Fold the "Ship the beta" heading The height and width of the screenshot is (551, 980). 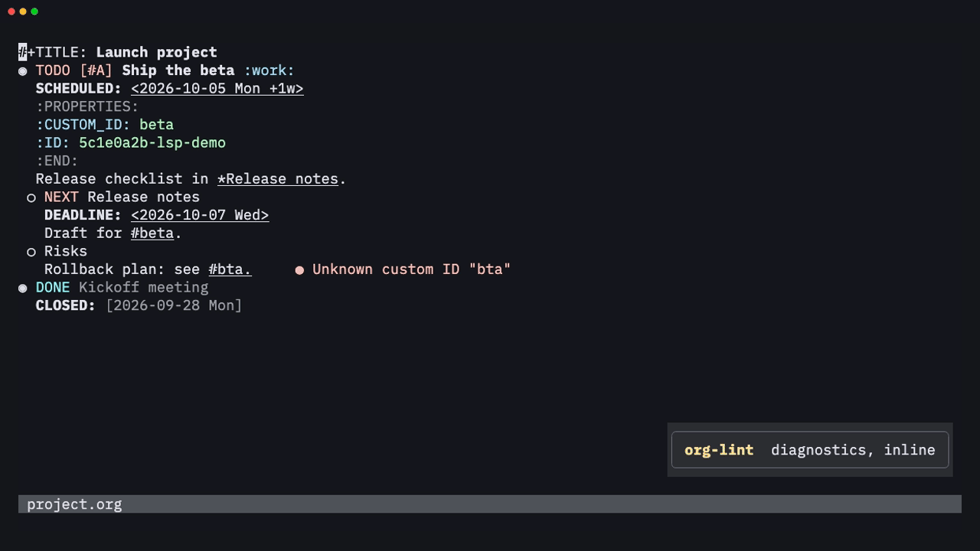[x=178, y=70]
